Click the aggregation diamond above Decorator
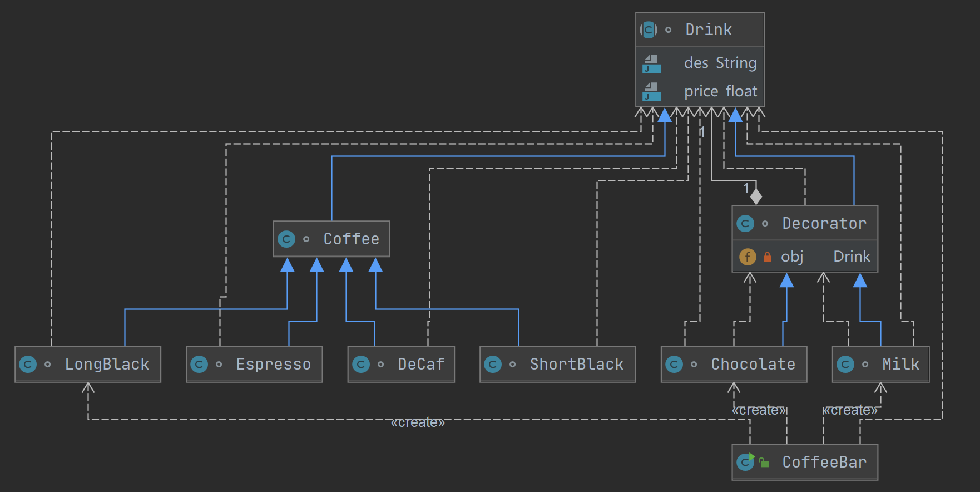 tap(756, 196)
